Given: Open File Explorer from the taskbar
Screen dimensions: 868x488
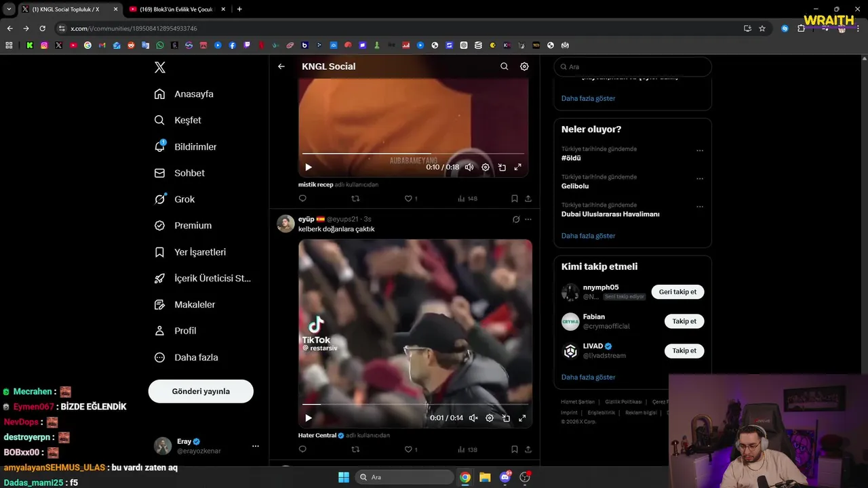Looking at the screenshot, I should pyautogui.click(x=485, y=477).
